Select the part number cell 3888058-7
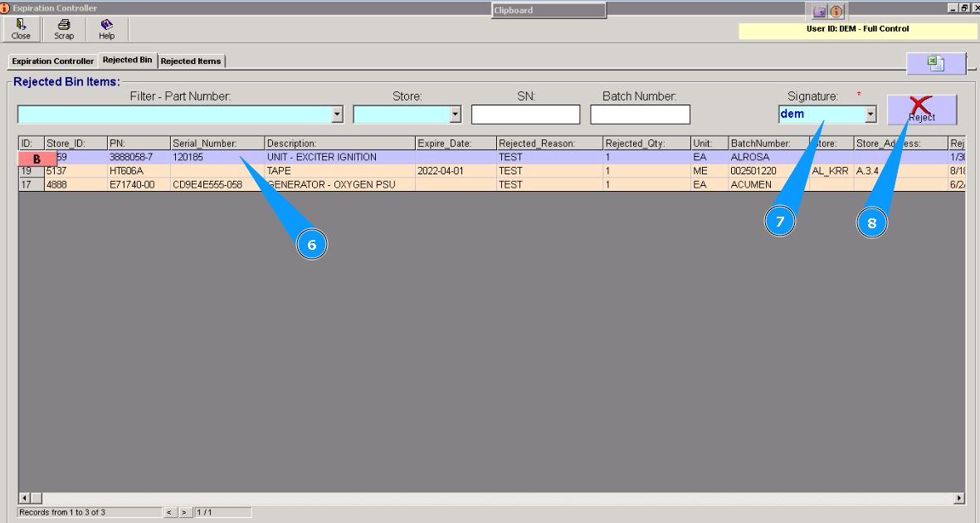This screenshot has height=523, width=980. point(139,157)
